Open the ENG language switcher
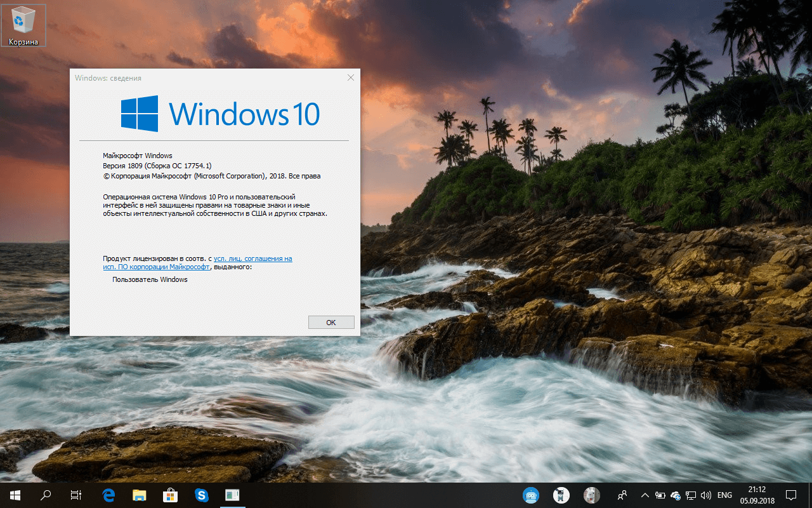The height and width of the screenshot is (508, 812). (724, 495)
